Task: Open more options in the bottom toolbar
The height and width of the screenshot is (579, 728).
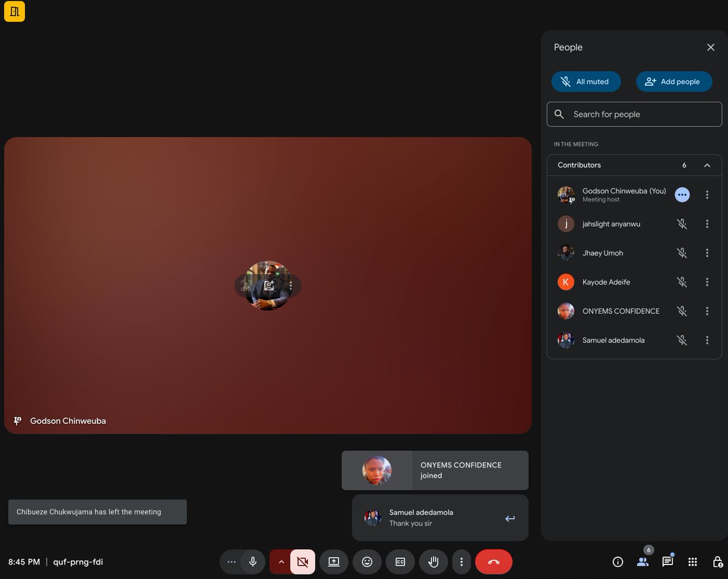Action: coord(462,562)
